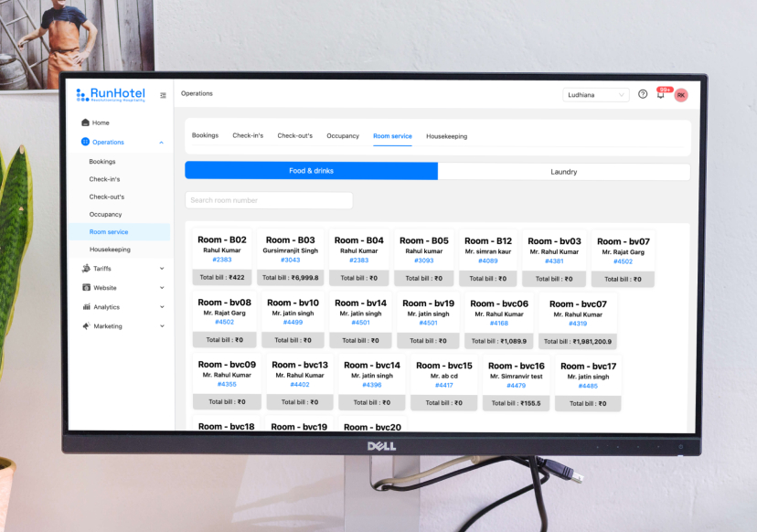Open the Room - B02 card
The image size is (757, 532).
tap(222, 257)
